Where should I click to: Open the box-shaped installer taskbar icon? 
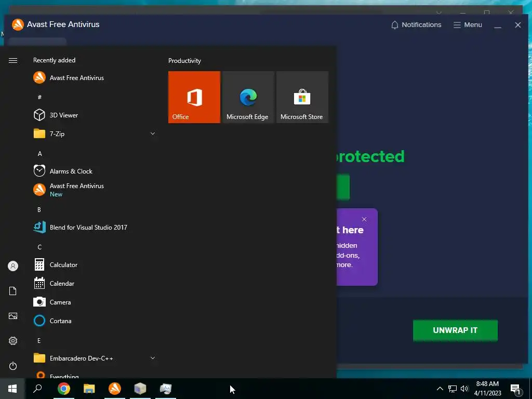pos(140,389)
